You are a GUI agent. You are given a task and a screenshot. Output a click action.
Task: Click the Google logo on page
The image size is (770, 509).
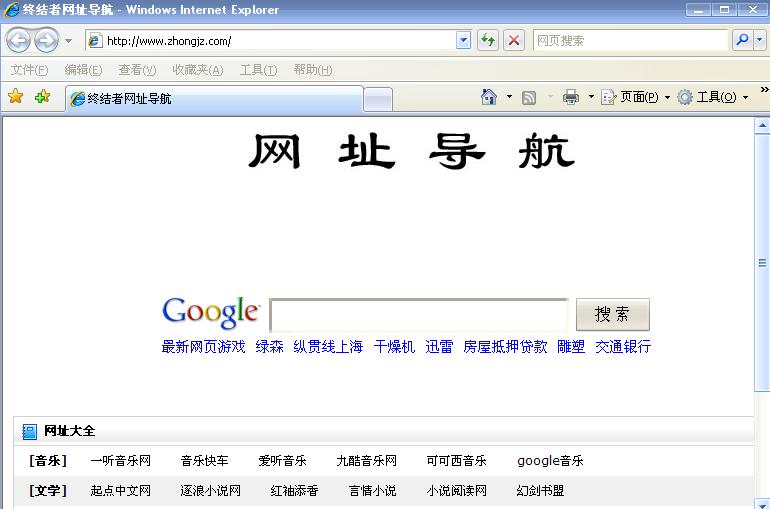coord(211,312)
